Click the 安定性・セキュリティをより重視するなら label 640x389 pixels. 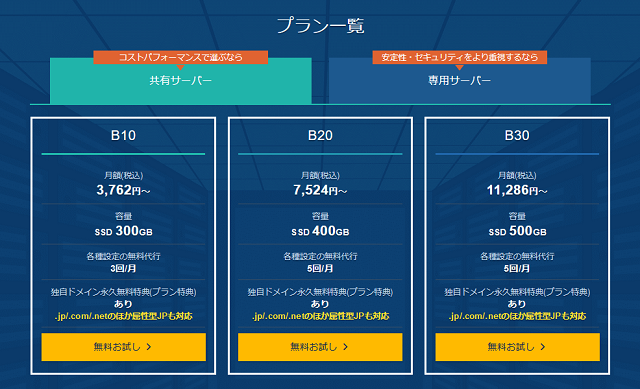460,57
